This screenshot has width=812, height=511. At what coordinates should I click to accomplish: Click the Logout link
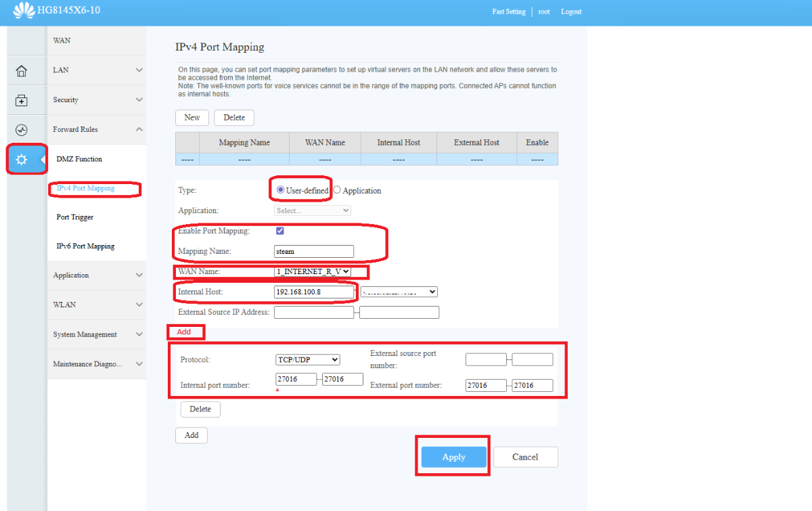pyautogui.click(x=571, y=12)
